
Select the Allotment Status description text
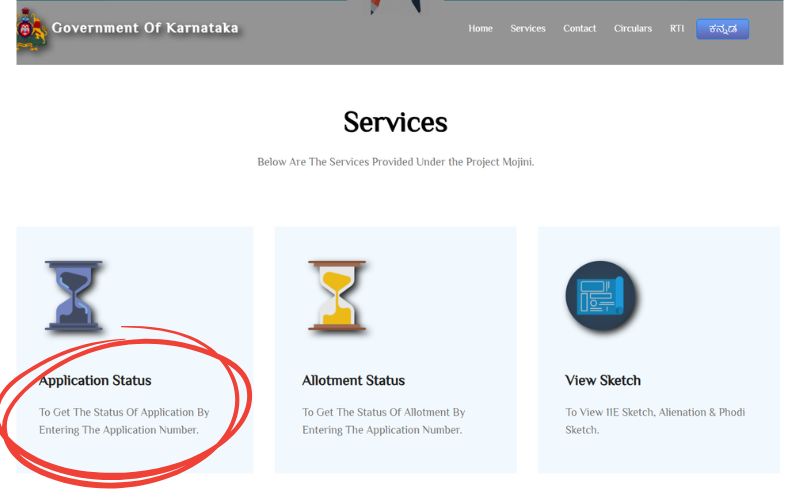pos(383,421)
